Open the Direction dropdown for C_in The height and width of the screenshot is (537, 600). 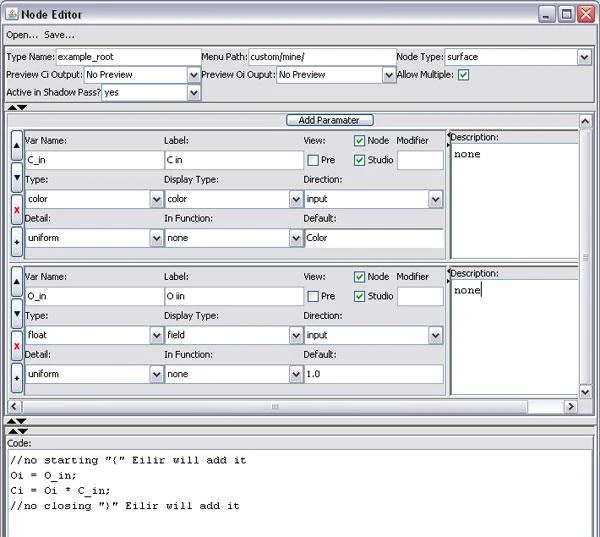(x=435, y=199)
